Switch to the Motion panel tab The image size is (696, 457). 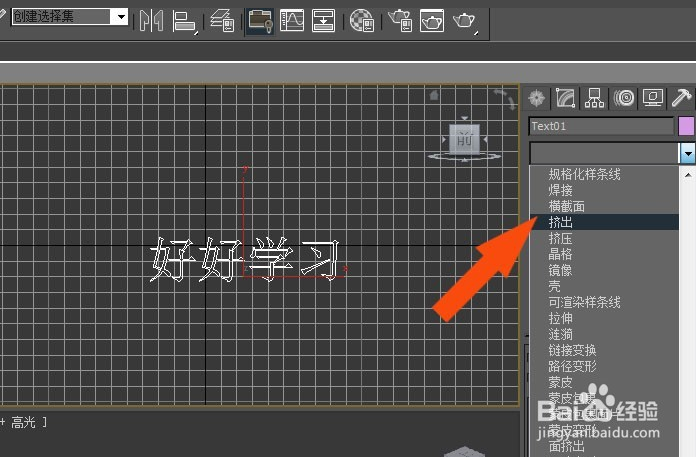tap(624, 98)
